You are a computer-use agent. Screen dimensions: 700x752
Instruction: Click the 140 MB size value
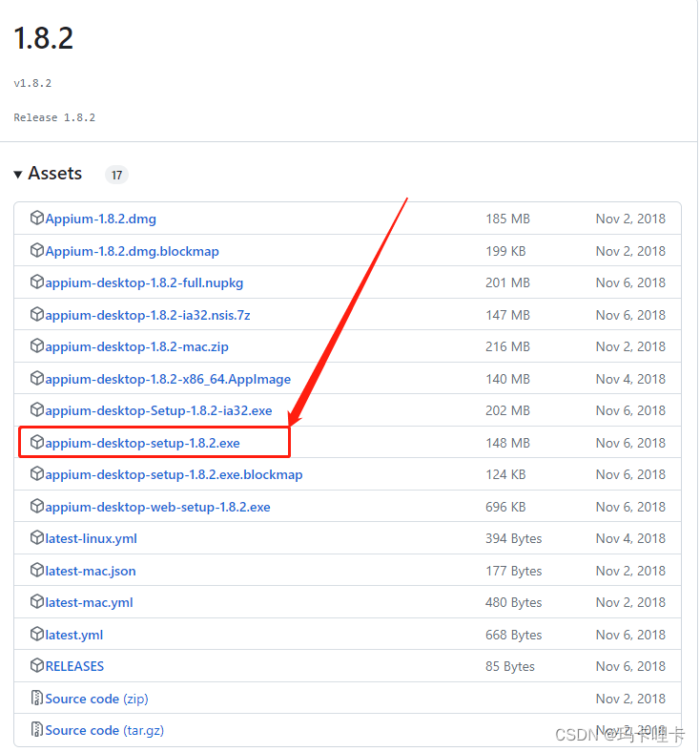[508, 380]
